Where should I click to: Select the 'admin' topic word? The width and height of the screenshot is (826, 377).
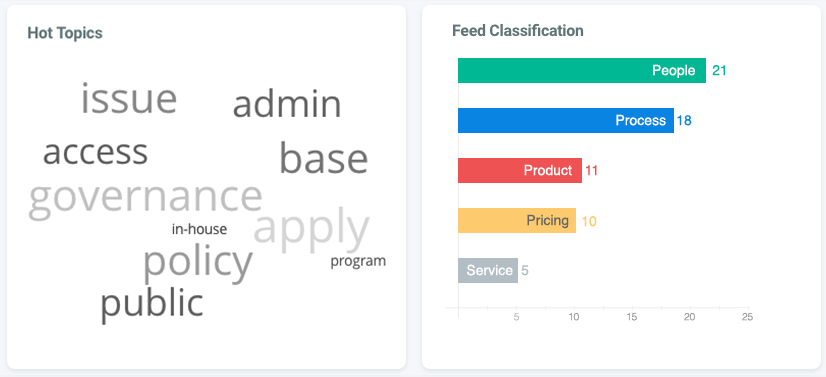point(287,104)
